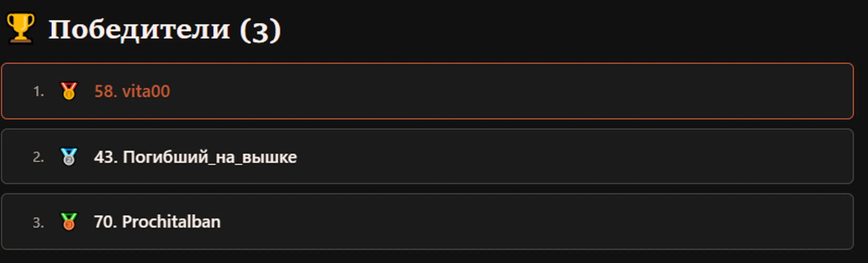This screenshot has height=263, width=868.
Task: Select the orange-bordered first place row
Action: click(427, 91)
